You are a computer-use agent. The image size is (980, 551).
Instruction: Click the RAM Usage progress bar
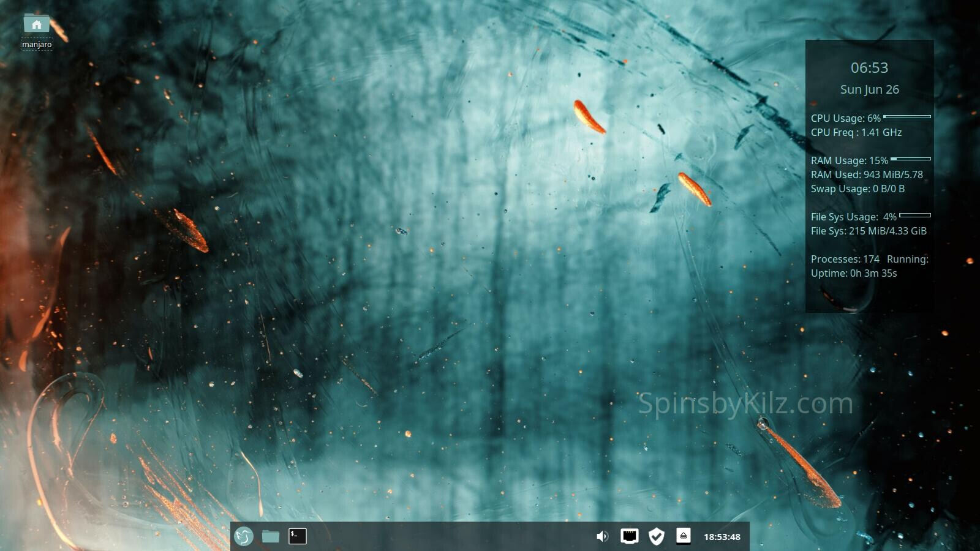[911, 159]
